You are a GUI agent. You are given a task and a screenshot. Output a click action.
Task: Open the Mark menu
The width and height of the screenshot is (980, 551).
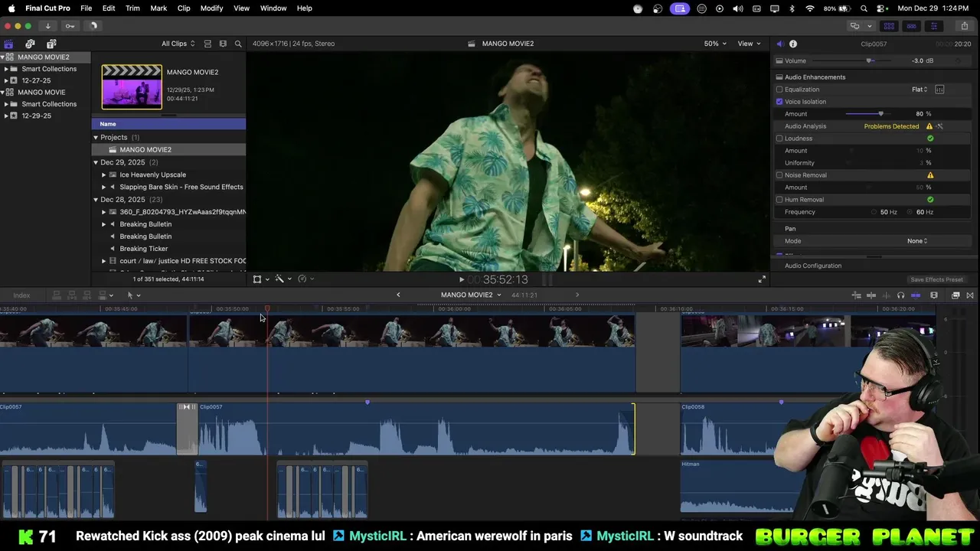[x=158, y=8]
